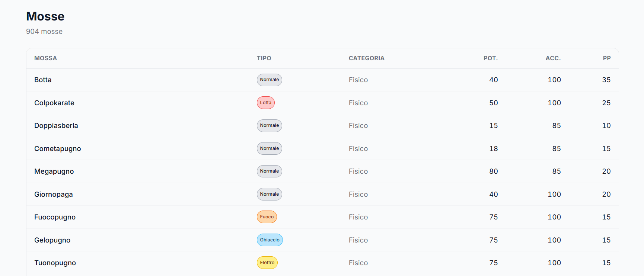Viewport: 644px width, 276px height.
Task: Sort by the TIPO column header
Action: tap(264, 58)
